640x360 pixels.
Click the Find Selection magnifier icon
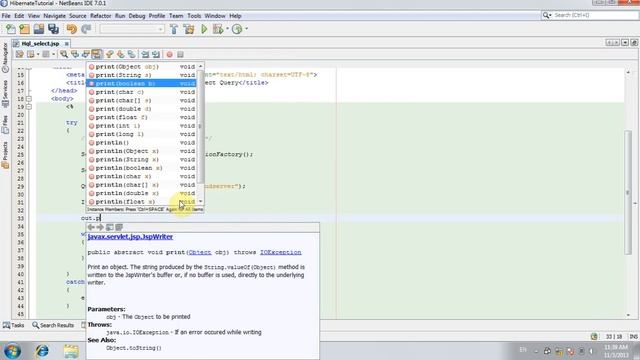click(x=64, y=54)
